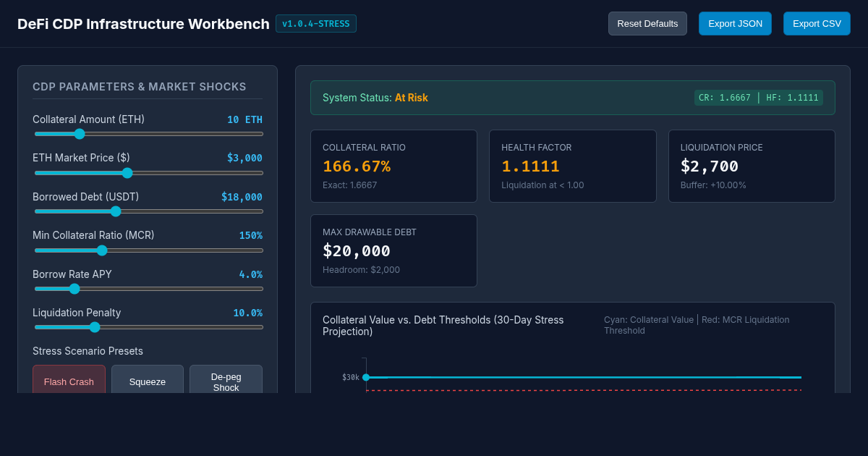Click the $18,000 borrowed debt value
Screen dimensions: 868x456
(x=242, y=197)
